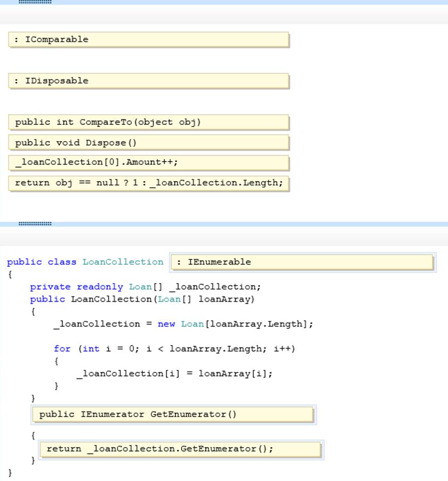Click the LoanCollection class name after 'class'
This screenshot has width=448, height=481.
pos(123,262)
